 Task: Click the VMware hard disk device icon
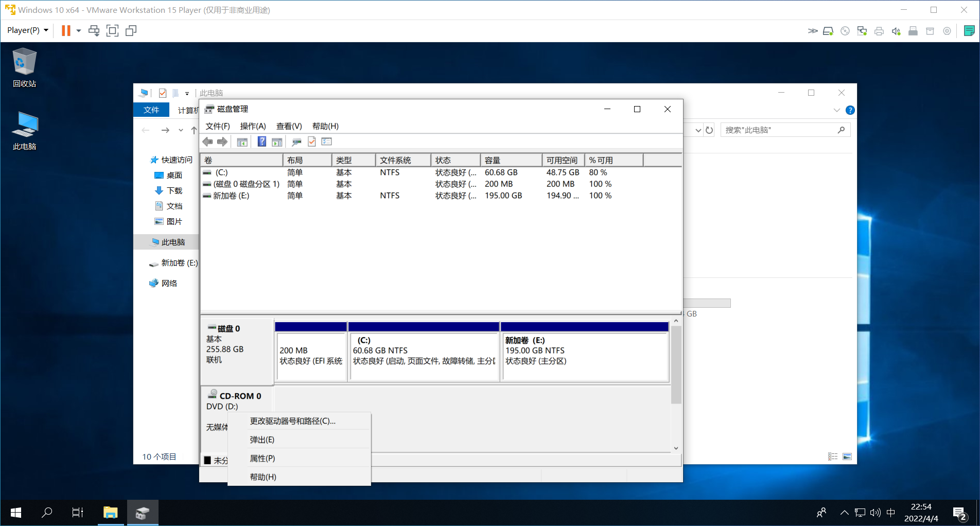point(828,31)
